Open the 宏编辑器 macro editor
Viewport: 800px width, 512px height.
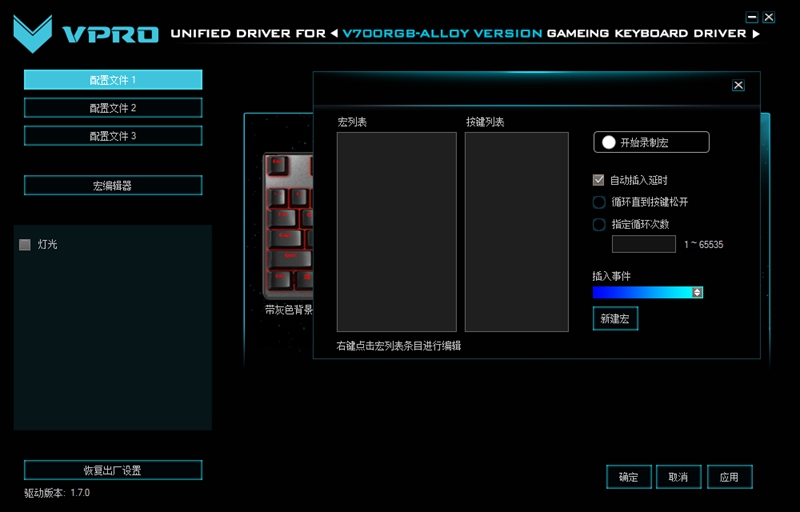point(113,186)
